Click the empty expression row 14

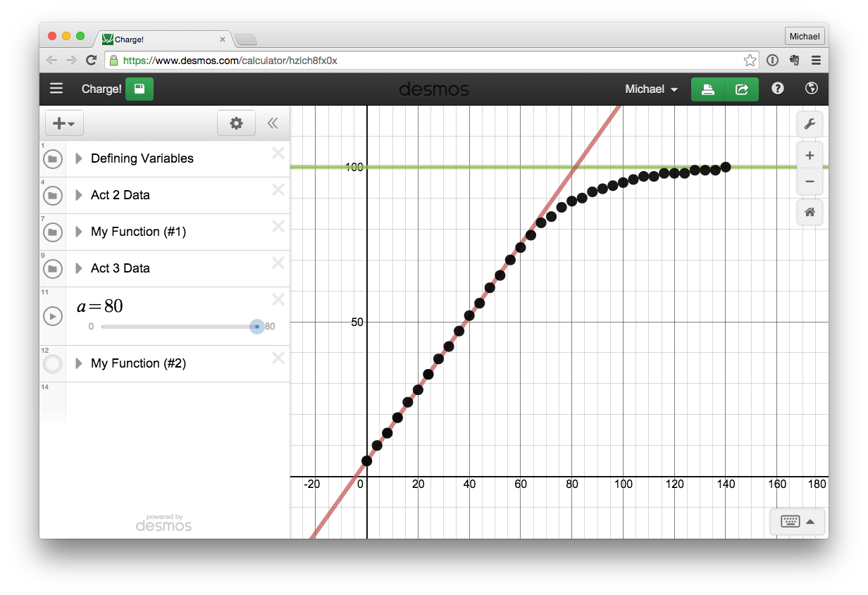tap(178, 405)
